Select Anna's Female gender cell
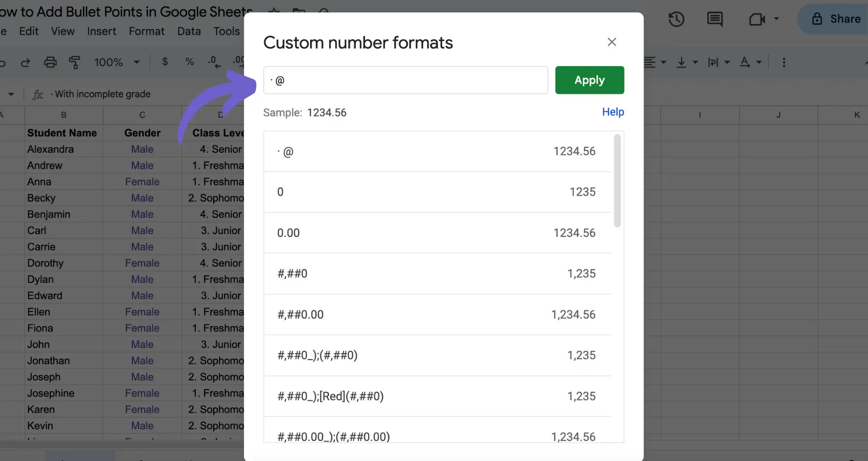The height and width of the screenshot is (461, 868). tap(142, 182)
